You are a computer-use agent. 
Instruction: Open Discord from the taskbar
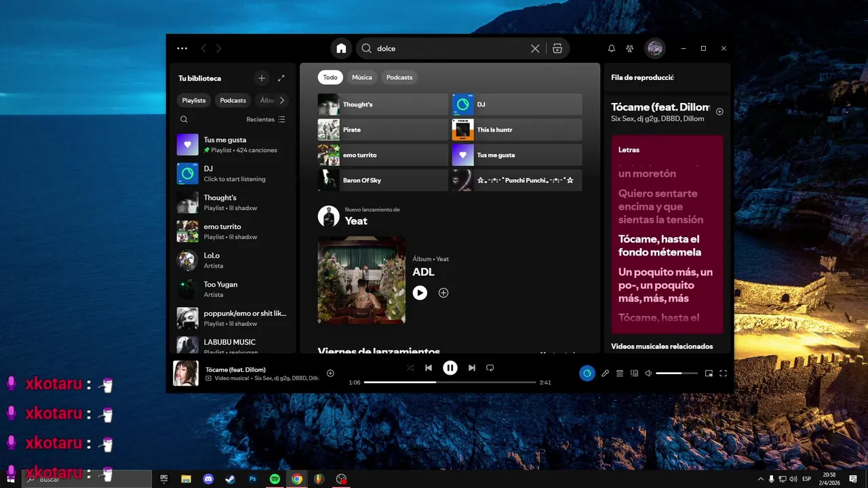pos(208,479)
